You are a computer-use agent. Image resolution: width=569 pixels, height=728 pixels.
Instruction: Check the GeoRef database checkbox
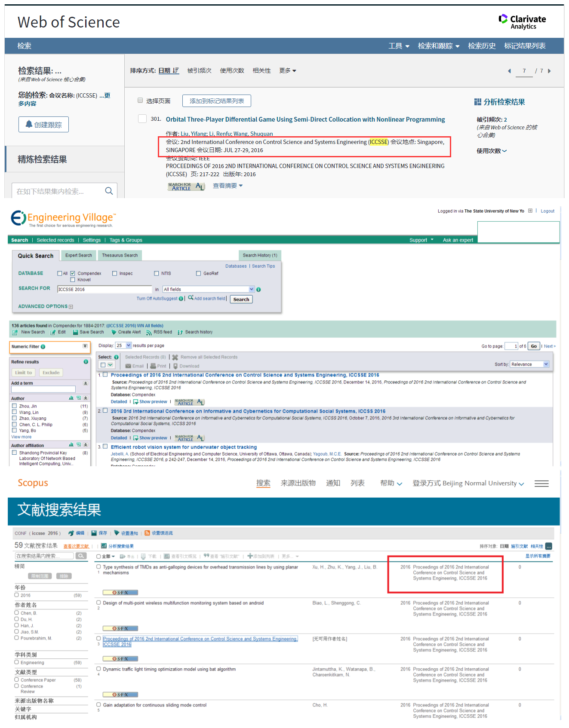pos(198,273)
